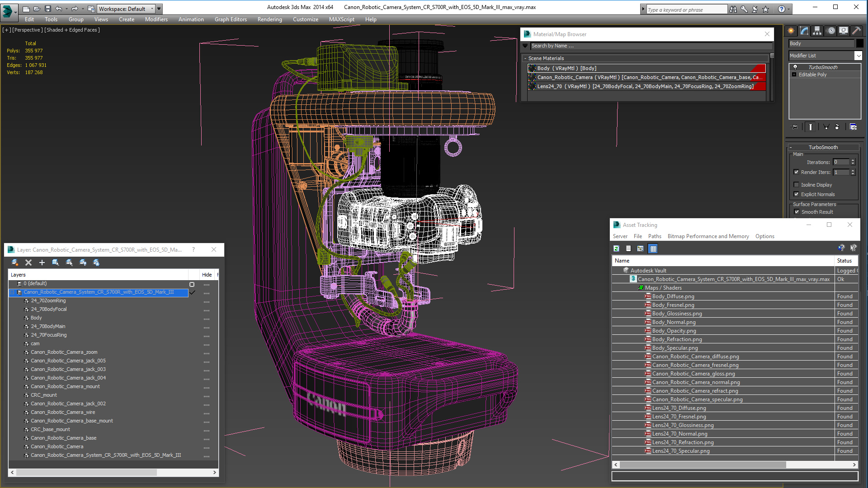The image size is (868, 488).
Task: Open the Workspace: Default dropdown
Action: coord(126,9)
